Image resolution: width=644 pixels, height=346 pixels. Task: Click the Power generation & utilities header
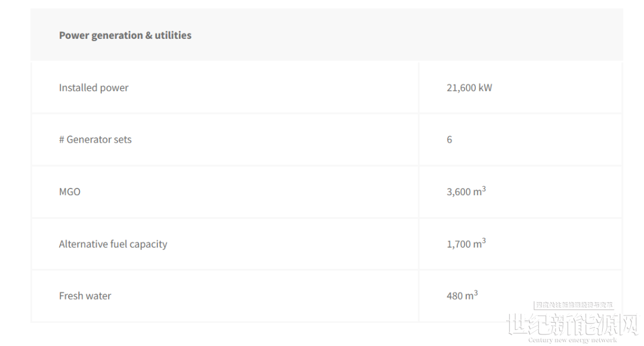[x=125, y=35]
